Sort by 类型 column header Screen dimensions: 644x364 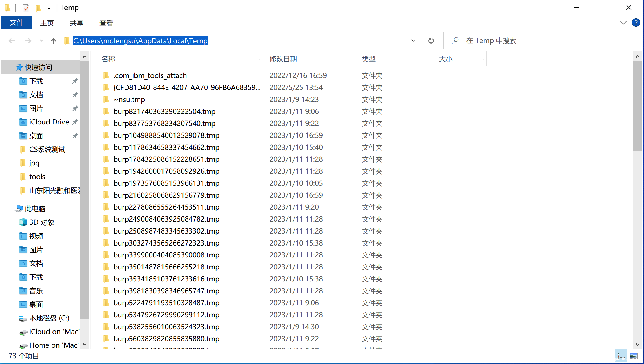[368, 59]
